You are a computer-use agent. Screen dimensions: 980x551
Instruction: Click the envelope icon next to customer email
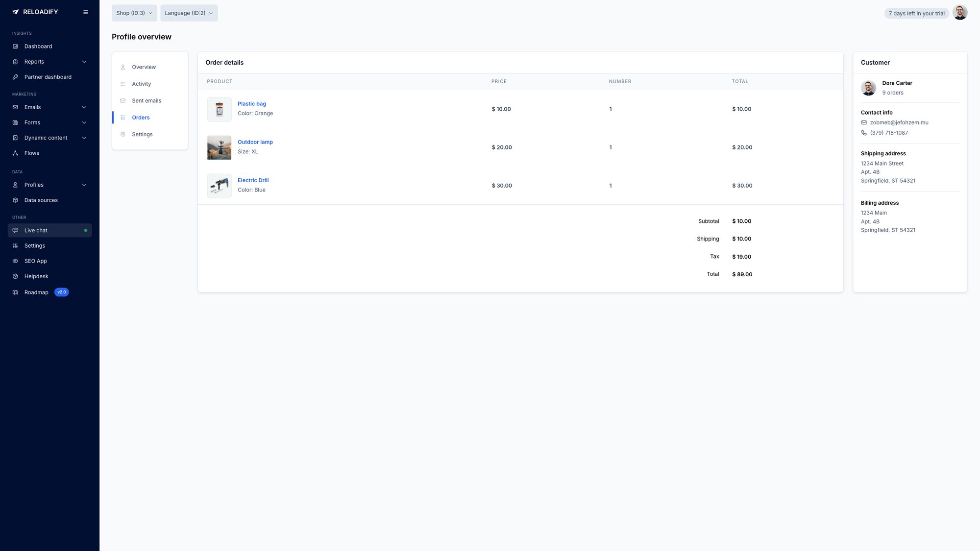(x=864, y=122)
